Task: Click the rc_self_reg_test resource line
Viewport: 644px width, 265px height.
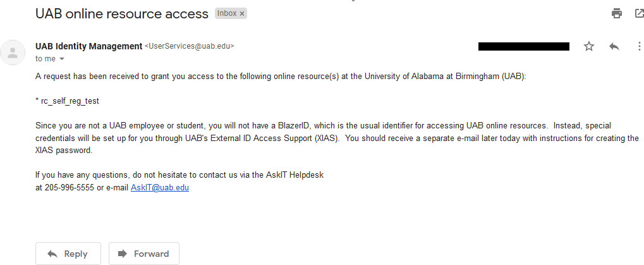Action: point(67,101)
